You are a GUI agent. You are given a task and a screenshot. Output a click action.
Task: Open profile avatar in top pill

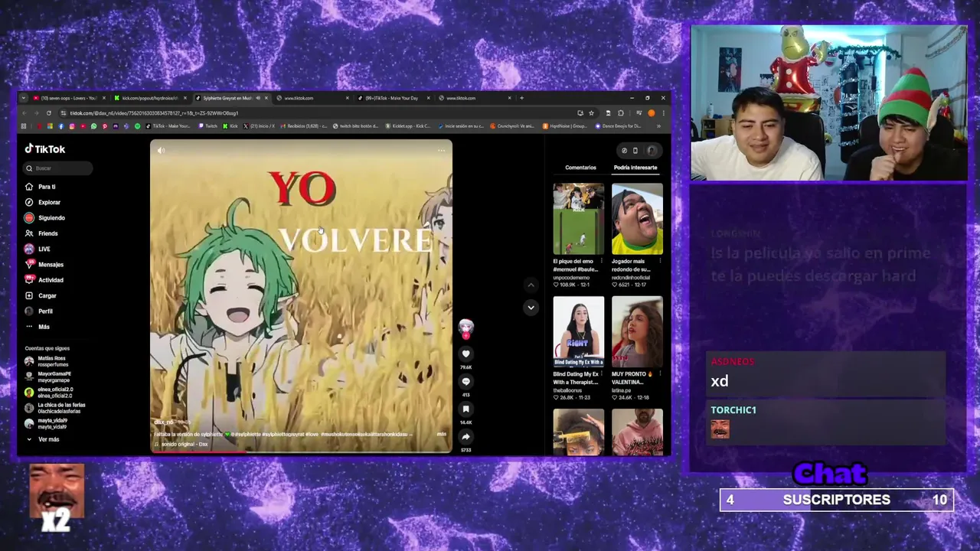point(652,151)
